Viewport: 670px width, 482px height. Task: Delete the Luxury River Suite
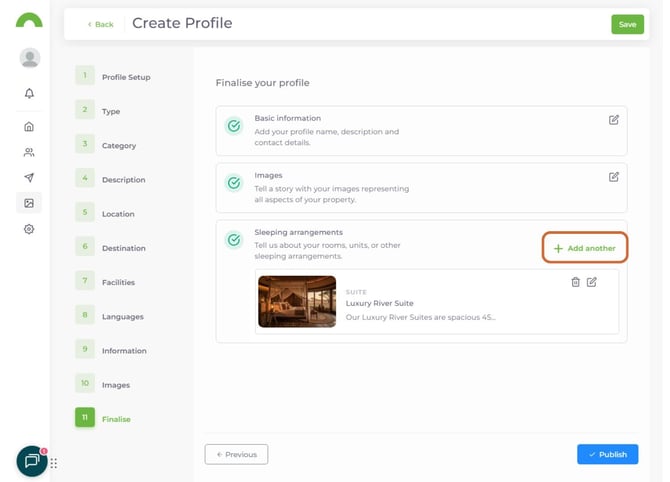click(575, 282)
